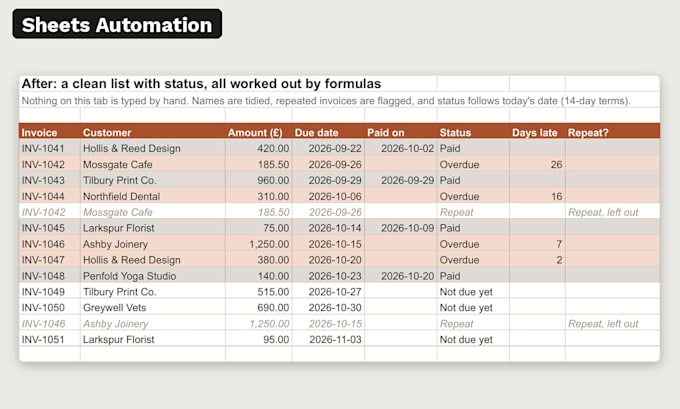Click "Hollis & Reed Design" in the INV-1041 row

tap(132, 148)
